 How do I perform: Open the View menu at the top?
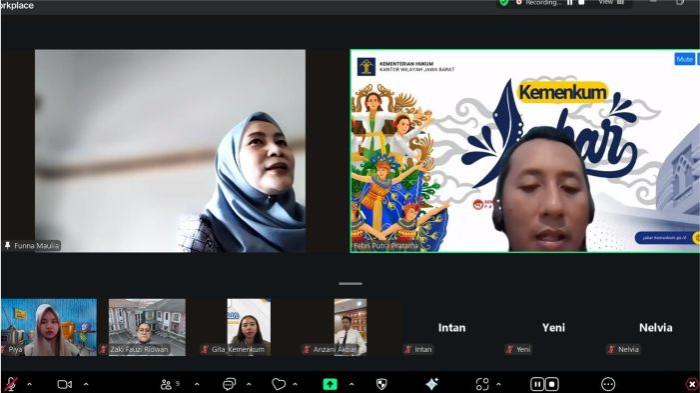click(x=611, y=3)
